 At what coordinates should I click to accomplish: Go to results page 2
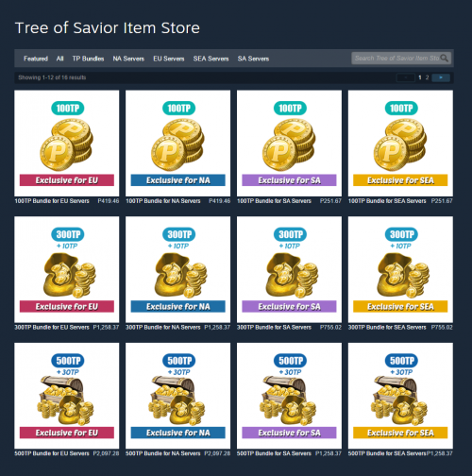427,77
